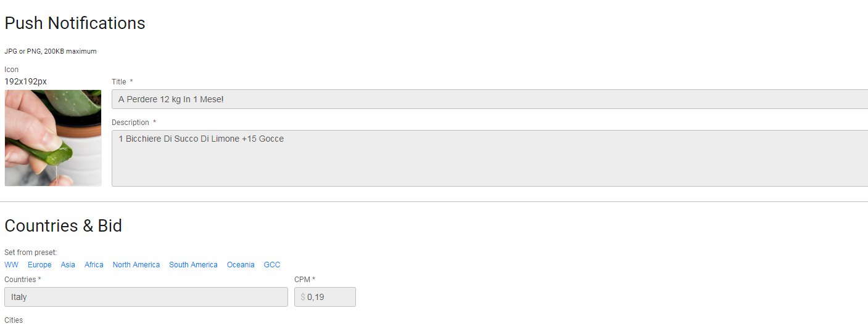The image size is (868, 324).
Task: Apply the WW country preset
Action: pyautogui.click(x=11, y=265)
